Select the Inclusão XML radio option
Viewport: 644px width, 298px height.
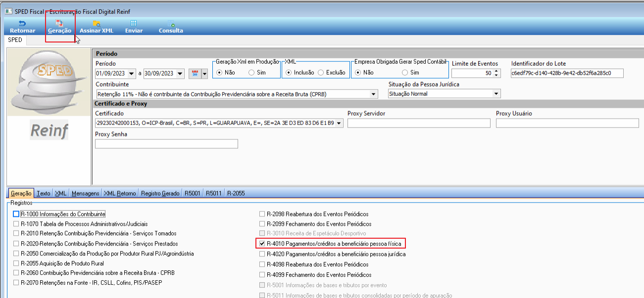[289, 72]
